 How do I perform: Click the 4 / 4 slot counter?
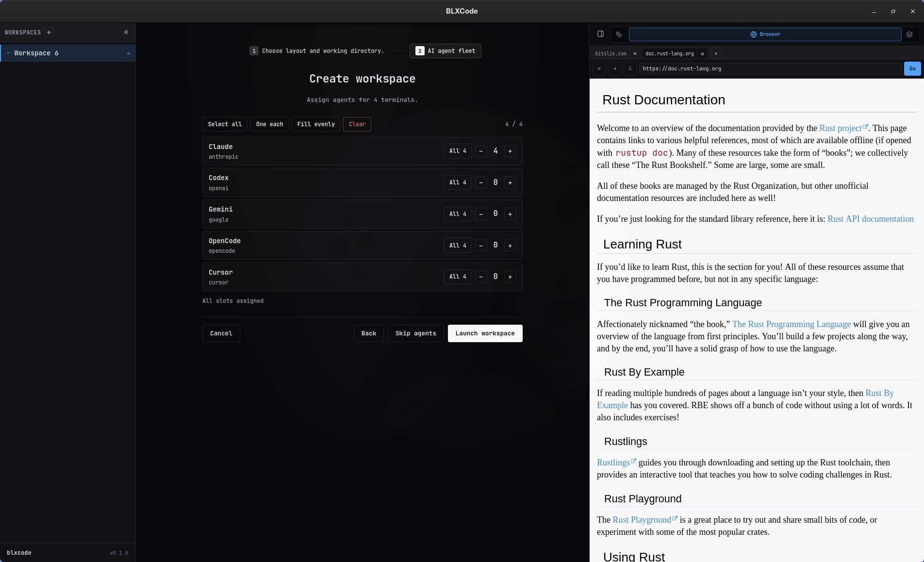(514, 124)
